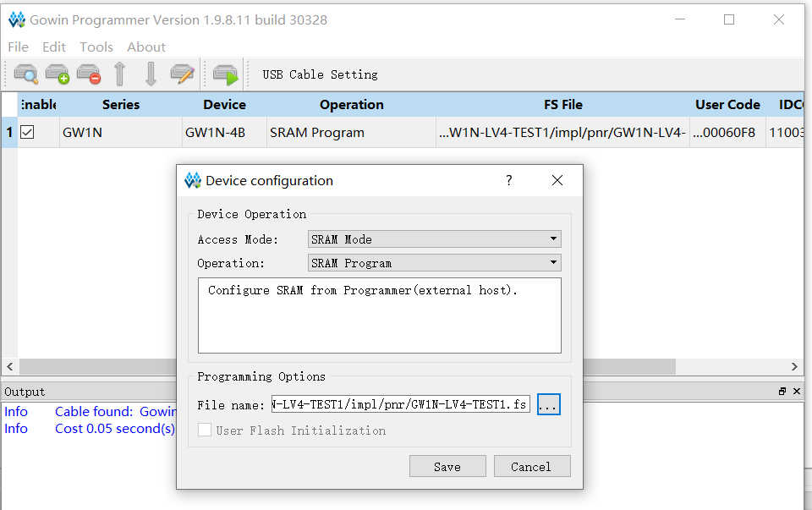Click the 'Cable found' info line in Output

coord(116,412)
